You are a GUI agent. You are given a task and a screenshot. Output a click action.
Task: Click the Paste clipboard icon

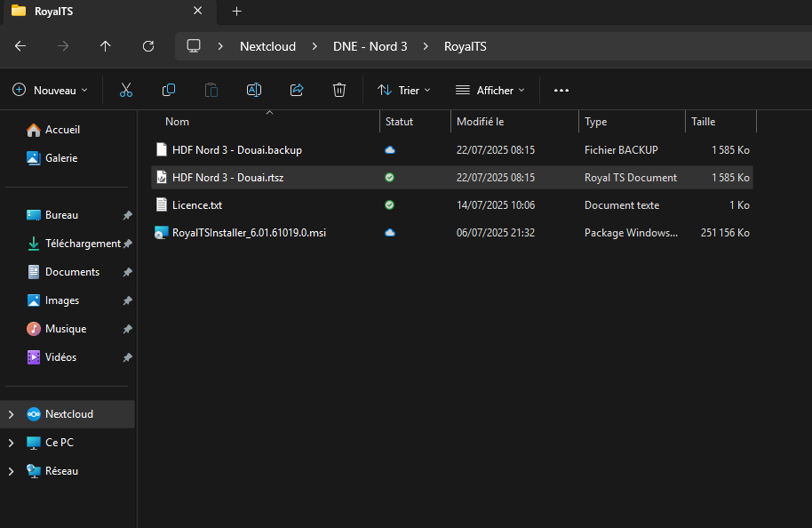click(211, 90)
